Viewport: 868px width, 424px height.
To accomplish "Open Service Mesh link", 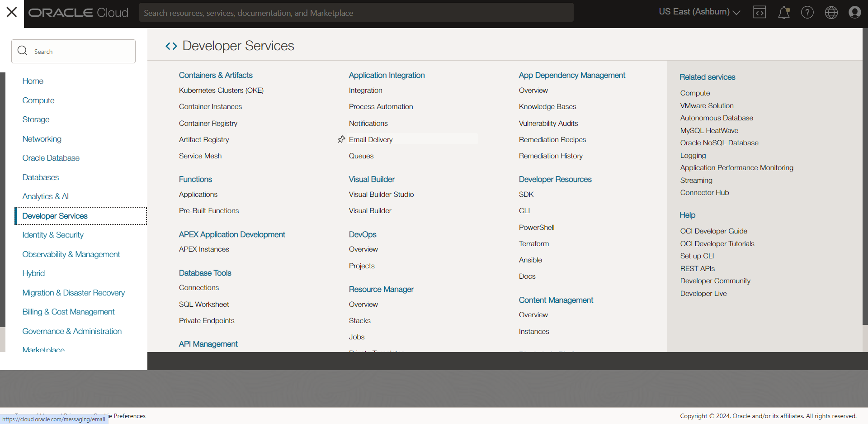I will tap(200, 156).
